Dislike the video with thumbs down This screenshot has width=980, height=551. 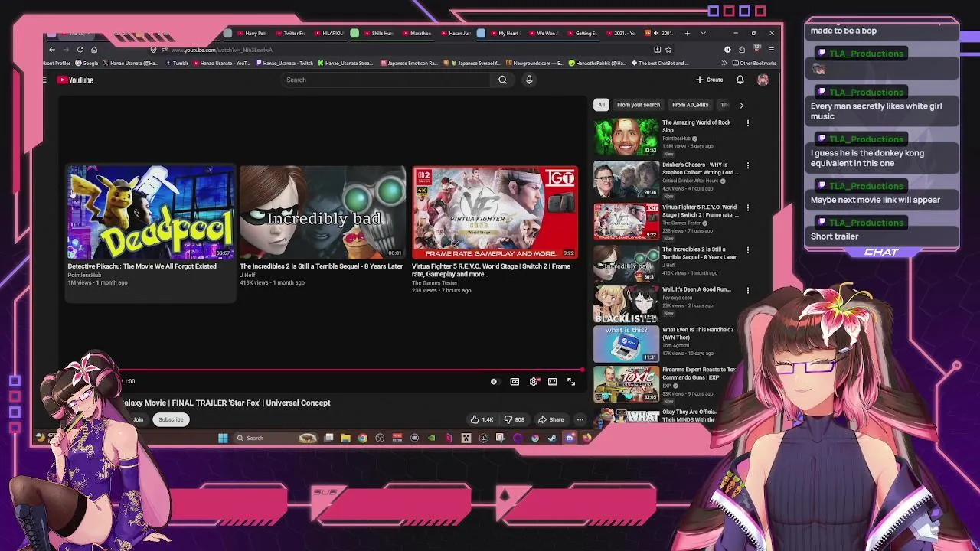click(x=514, y=419)
